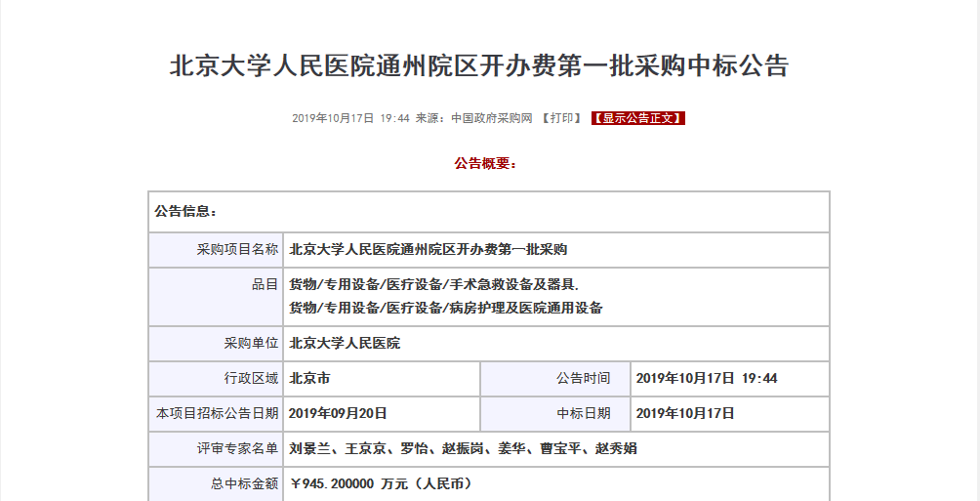The image size is (980, 501).
Task: Click the value 北京大学人民医院
Action: (x=345, y=344)
